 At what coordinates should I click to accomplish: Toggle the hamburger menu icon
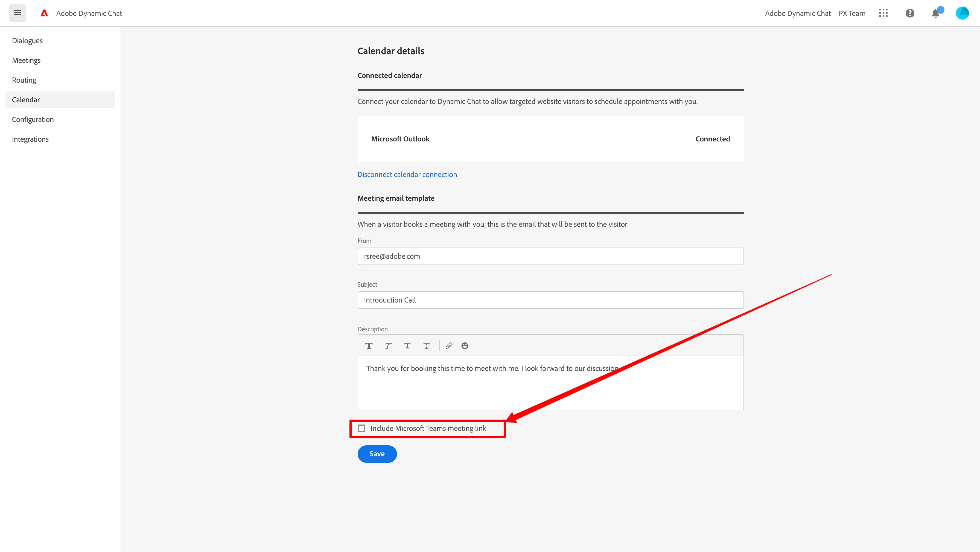coord(17,13)
